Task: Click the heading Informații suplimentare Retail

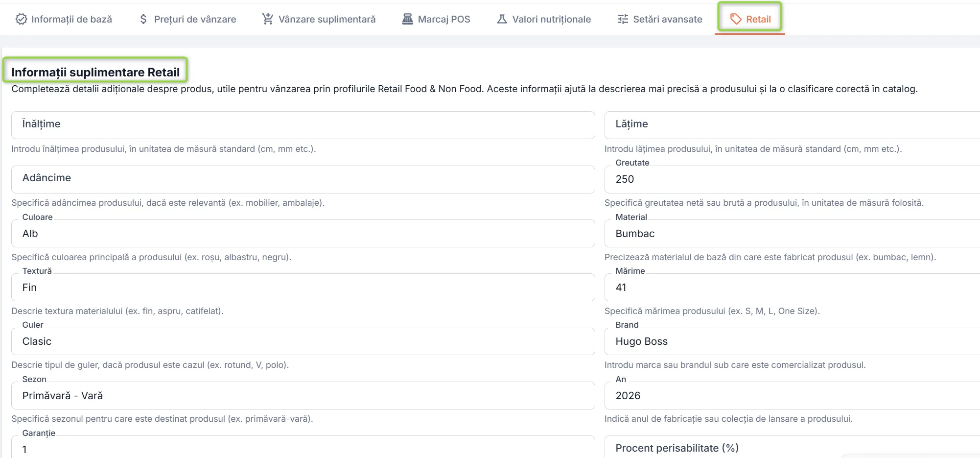Action: point(95,72)
